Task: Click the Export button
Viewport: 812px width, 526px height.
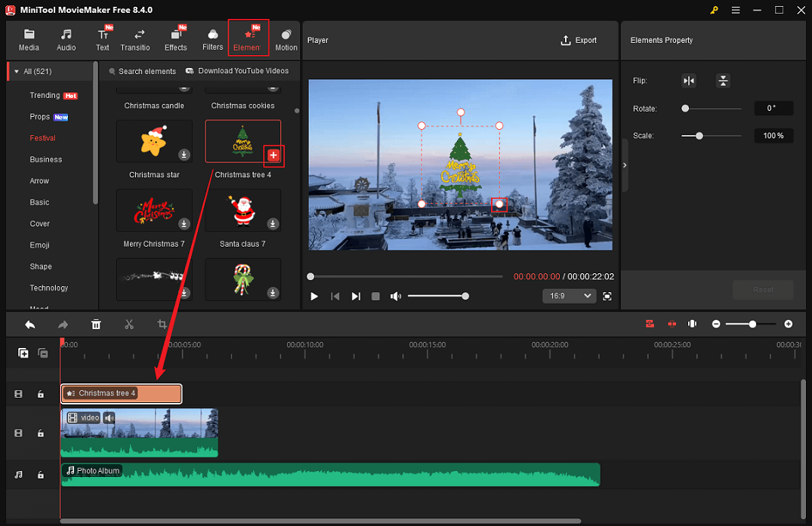Action: coord(579,40)
